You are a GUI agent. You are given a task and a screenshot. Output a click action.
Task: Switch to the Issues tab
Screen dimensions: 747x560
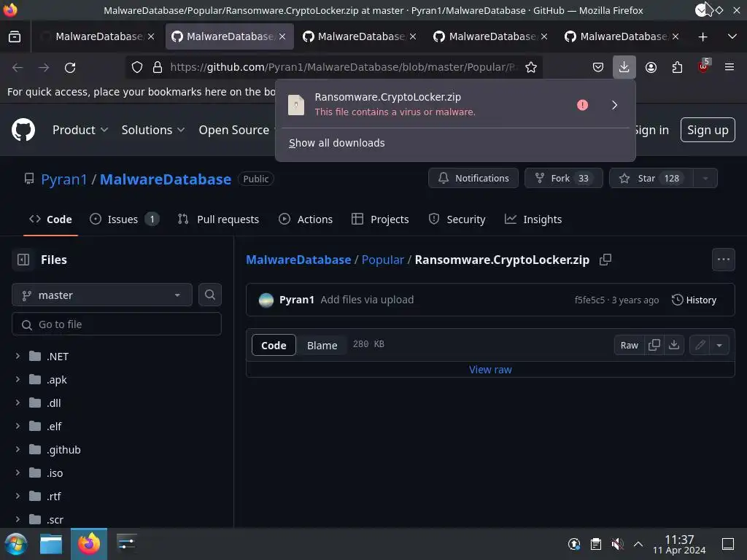(124, 219)
